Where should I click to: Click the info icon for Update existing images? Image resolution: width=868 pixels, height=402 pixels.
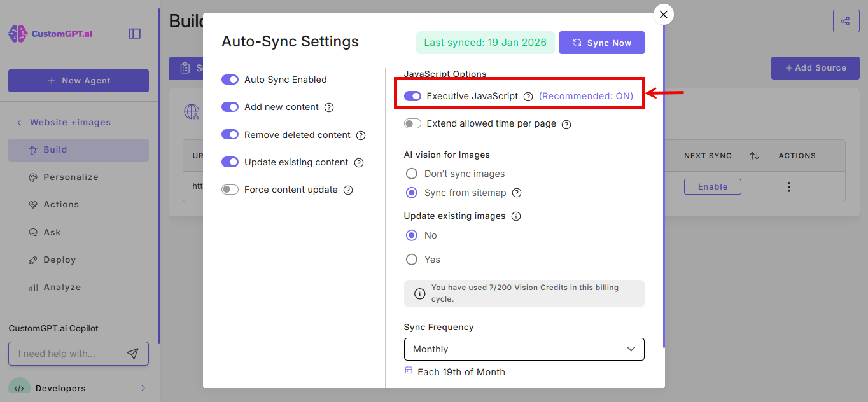pos(516,216)
